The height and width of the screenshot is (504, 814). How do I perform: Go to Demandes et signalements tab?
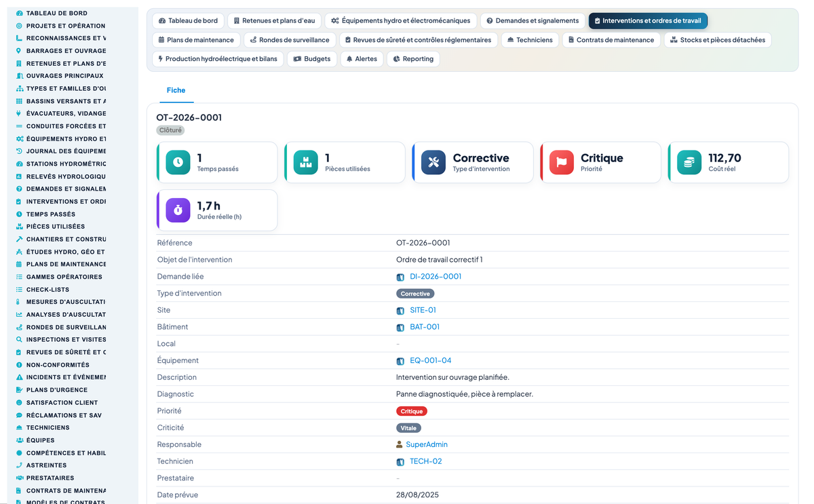533,21
